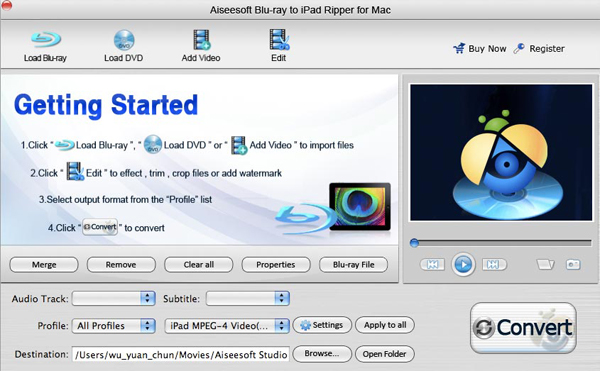Click the Edit icon in step 2

[x=75, y=171]
